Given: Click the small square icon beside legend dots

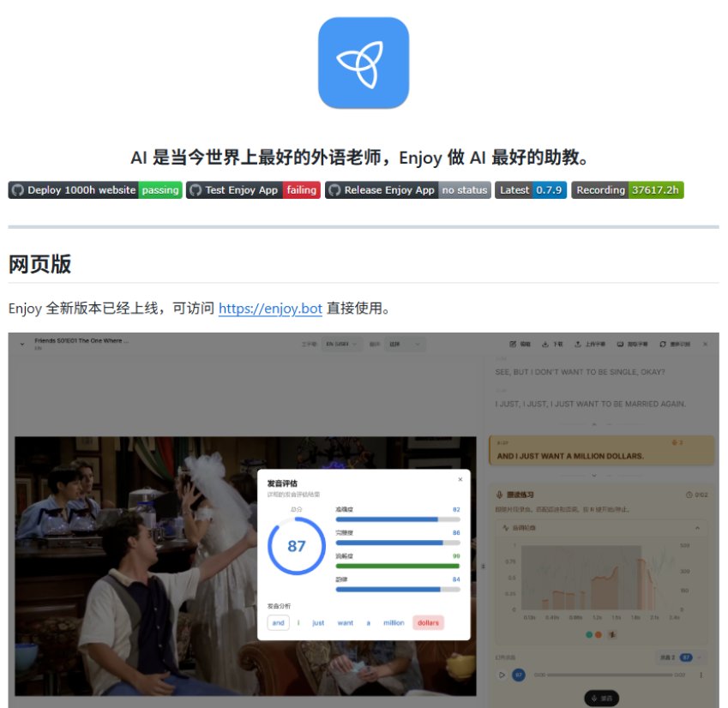Looking at the screenshot, I should 612,634.
